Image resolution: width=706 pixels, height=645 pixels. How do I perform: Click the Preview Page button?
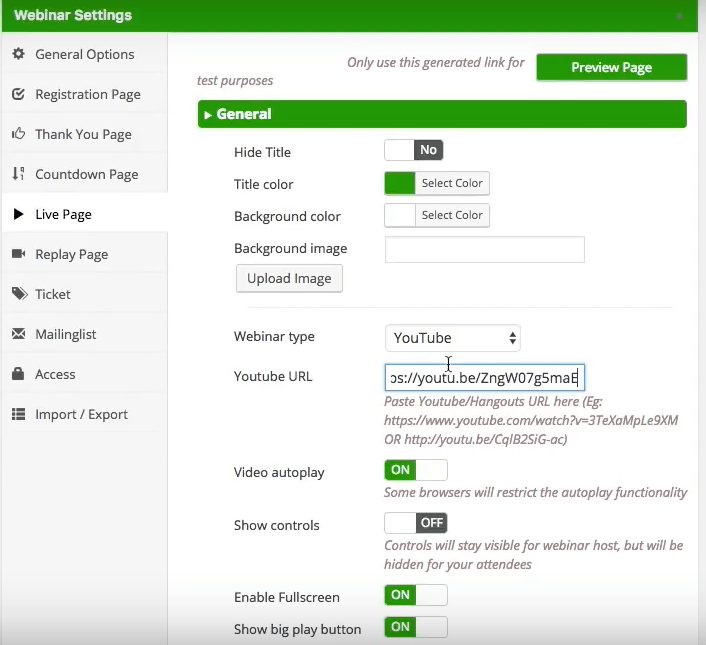pyautogui.click(x=611, y=68)
